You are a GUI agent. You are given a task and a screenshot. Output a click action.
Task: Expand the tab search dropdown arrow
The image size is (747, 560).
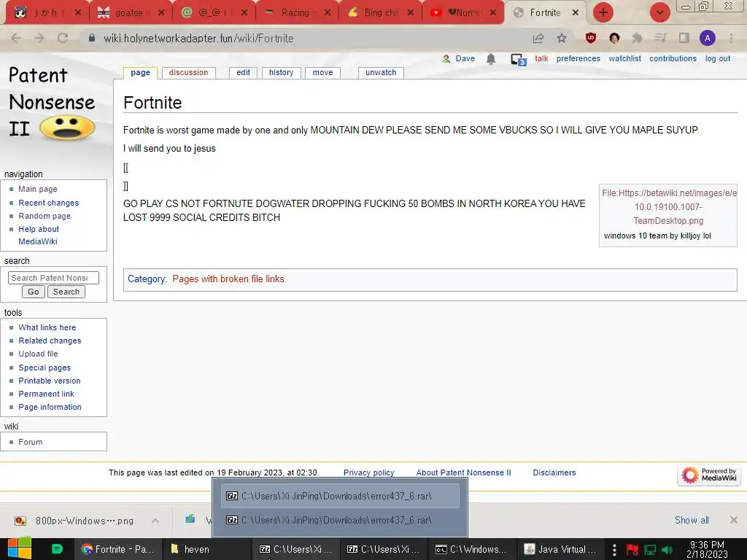tap(659, 12)
